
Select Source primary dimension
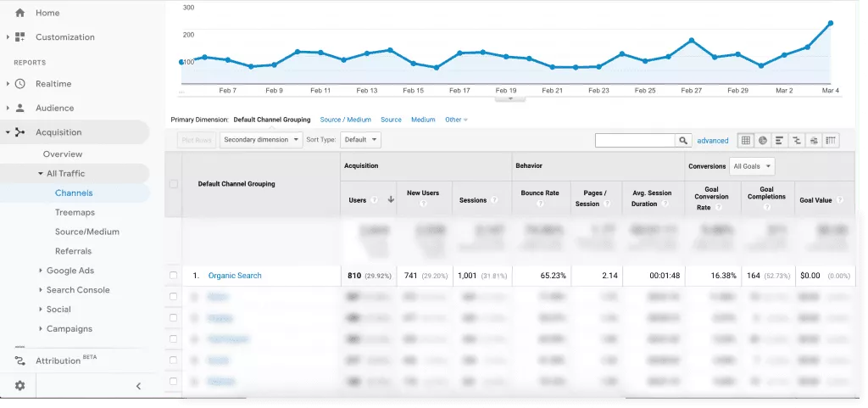pyautogui.click(x=391, y=120)
